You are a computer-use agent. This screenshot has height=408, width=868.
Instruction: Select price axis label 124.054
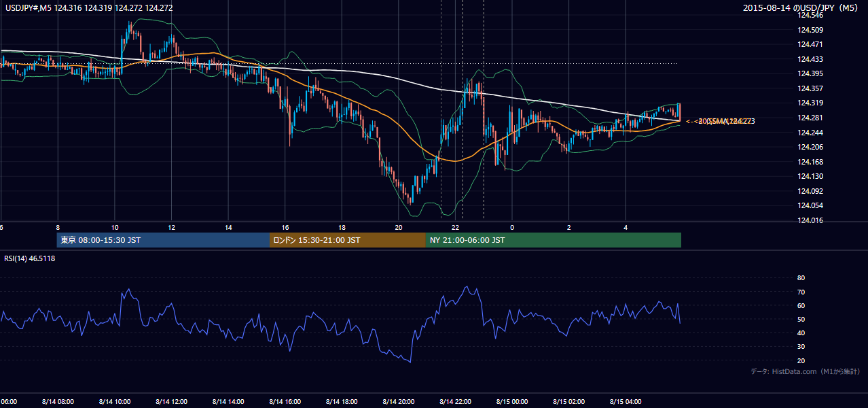click(x=811, y=205)
